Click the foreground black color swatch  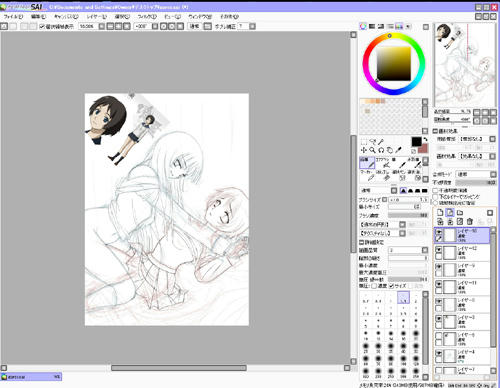point(416,142)
